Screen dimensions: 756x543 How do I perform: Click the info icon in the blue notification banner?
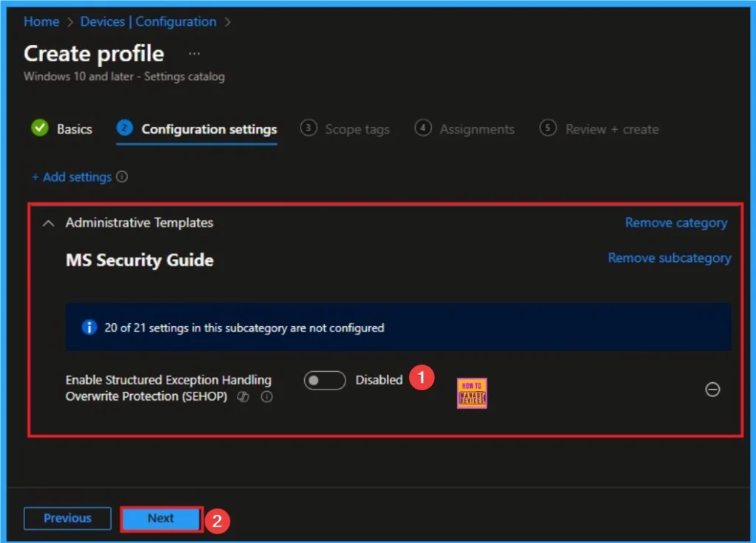[x=89, y=327]
